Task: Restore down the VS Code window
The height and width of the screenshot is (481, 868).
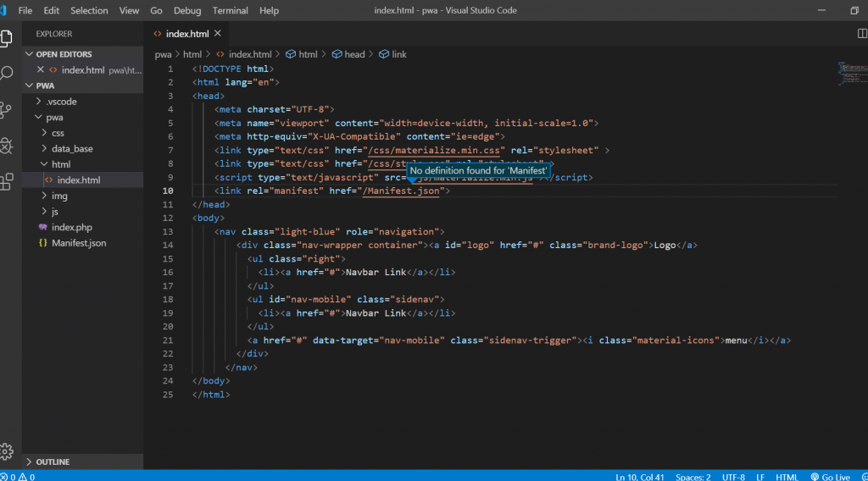Action: [854, 10]
